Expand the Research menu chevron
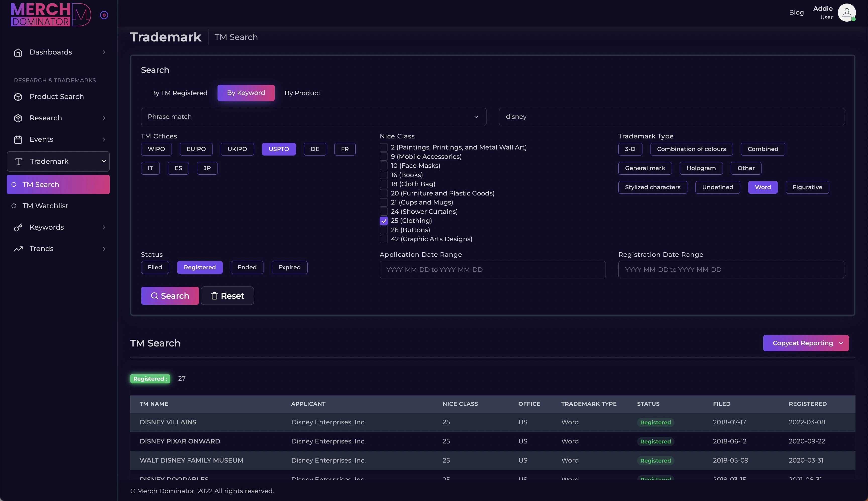 tap(104, 118)
